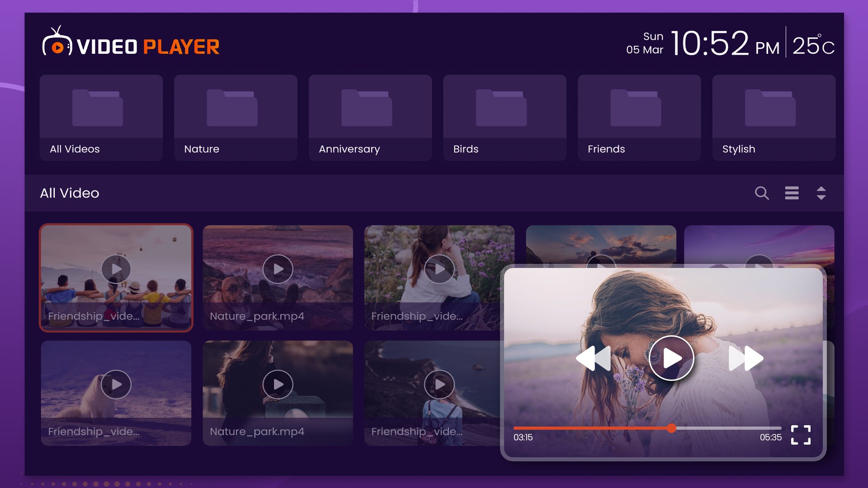This screenshot has width=868, height=488.
Task: Click the fast-forward double-arrow button
Action: coord(745,358)
